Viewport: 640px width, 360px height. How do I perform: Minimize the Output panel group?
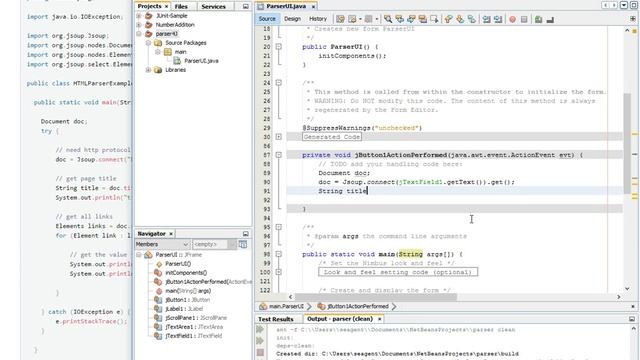click(x=632, y=319)
